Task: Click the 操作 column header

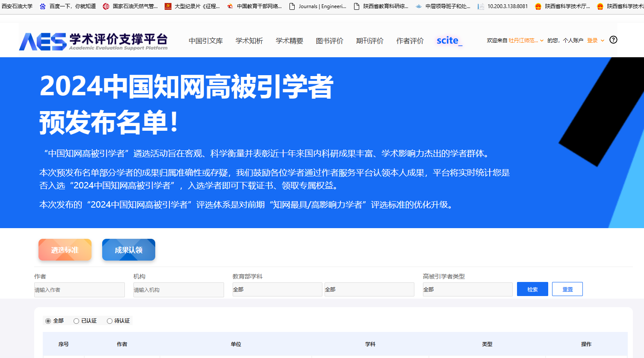Action: tap(586, 344)
